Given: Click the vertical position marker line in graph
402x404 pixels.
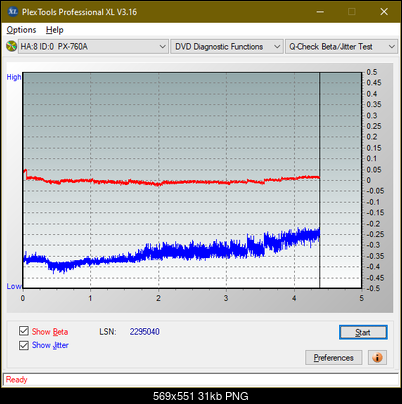Looking at the screenshot, I should pos(320,180).
